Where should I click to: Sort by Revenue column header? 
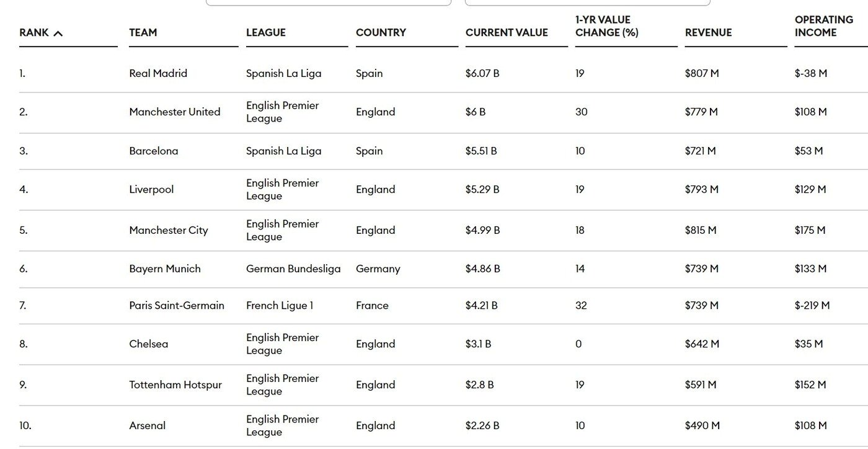(x=708, y=33)
